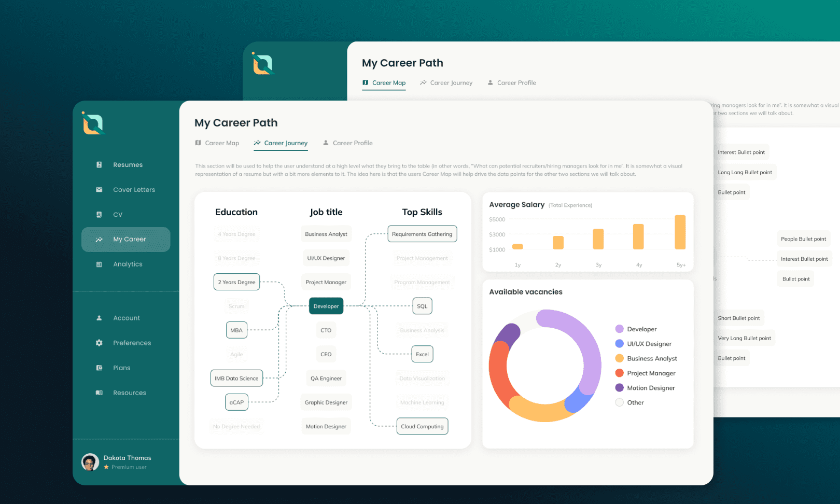This screenshot has height=504, width=840.
Task: Click the Account person icon
Action: 99,318
